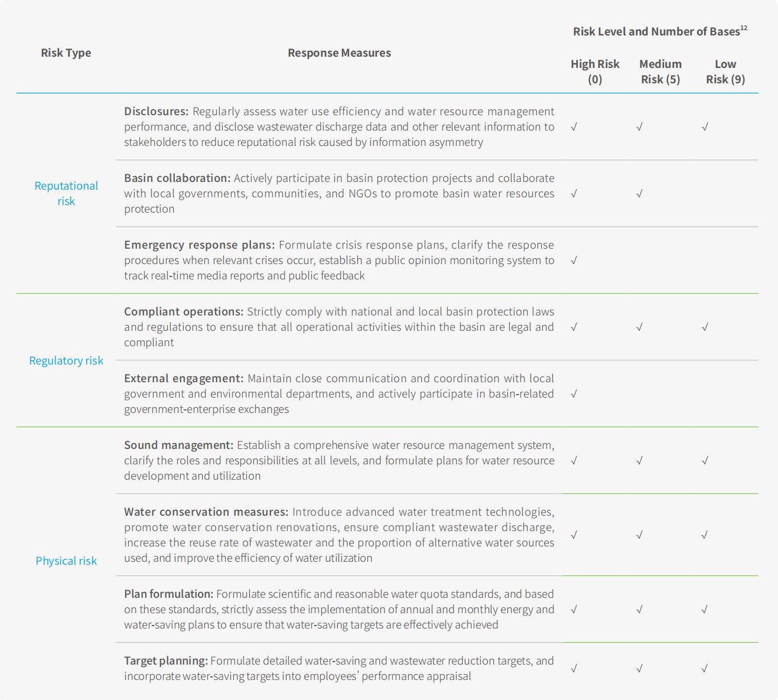778x700 pixels.
Task: Click the Response Measures column header
Action: (339, 53)
